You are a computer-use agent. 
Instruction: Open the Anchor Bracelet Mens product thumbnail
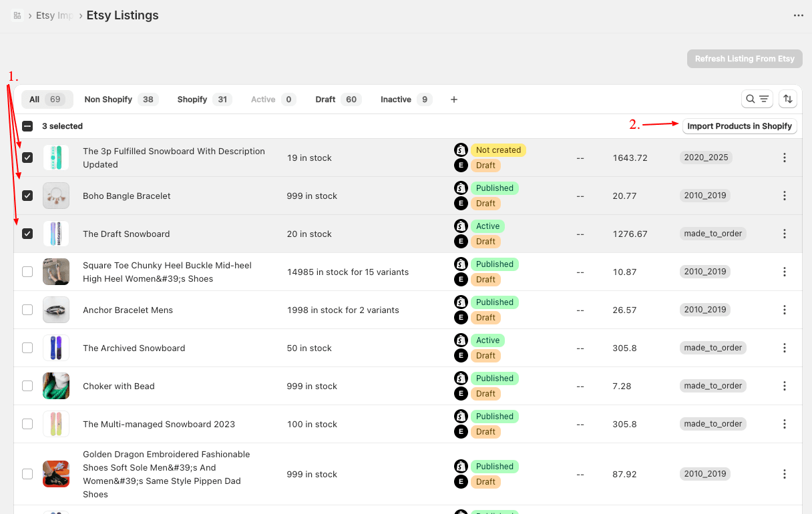pyautogui.click(x=56, y=310)
